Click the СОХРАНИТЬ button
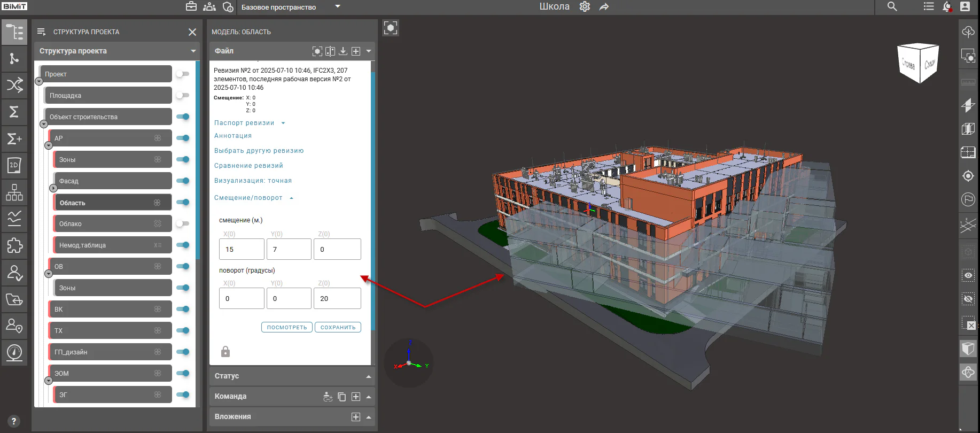 (x=338, y=327)
